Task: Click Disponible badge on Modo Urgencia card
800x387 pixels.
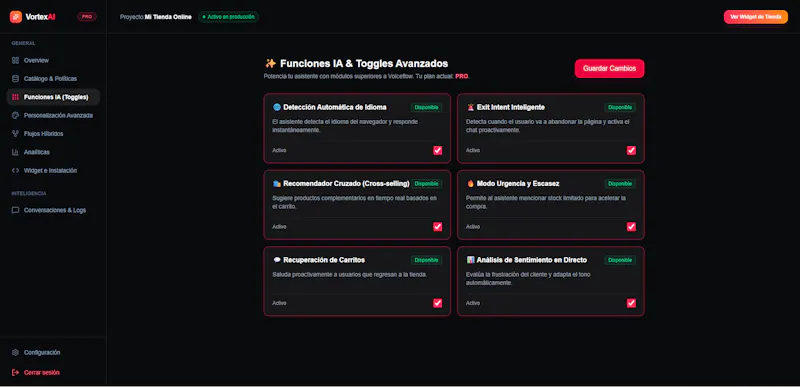Action: click(x=620, y=184)
